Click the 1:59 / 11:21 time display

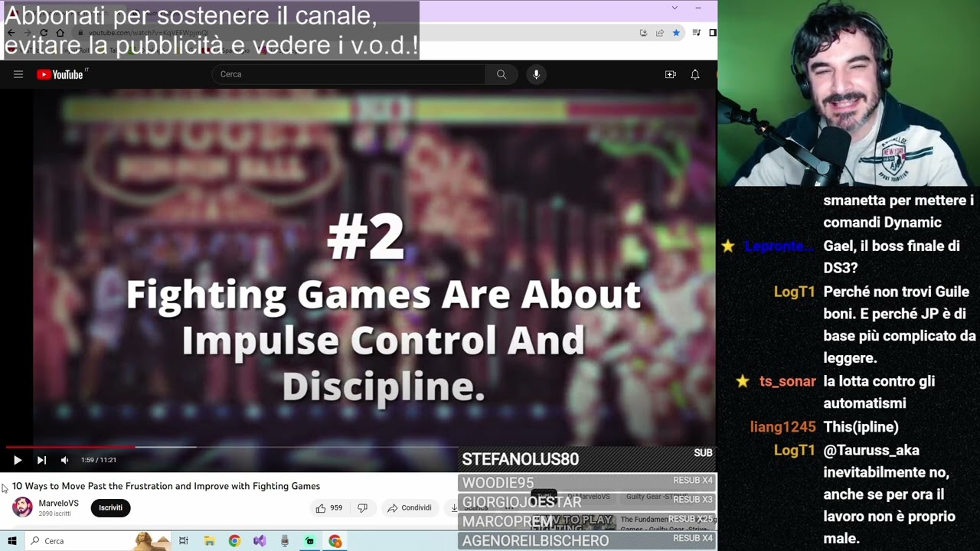99,460
